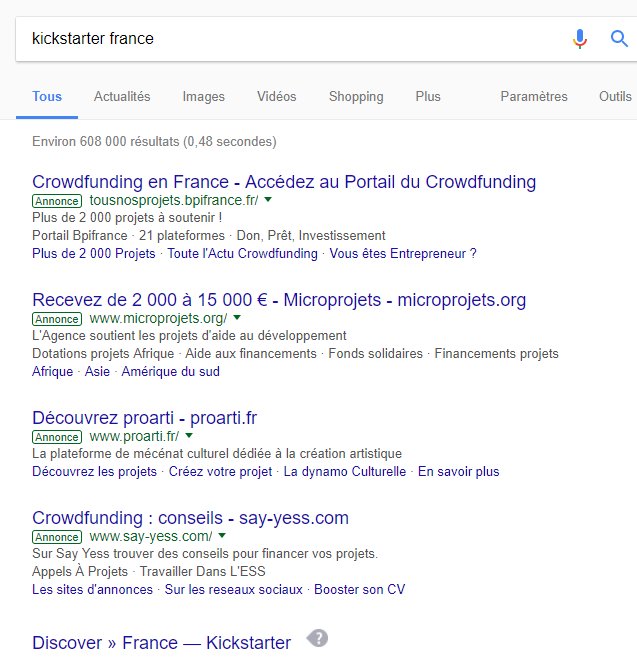Click the Les sites d'annonces sitelink
Viewport: 637px width, 657px height.
[x=93, y=590]
